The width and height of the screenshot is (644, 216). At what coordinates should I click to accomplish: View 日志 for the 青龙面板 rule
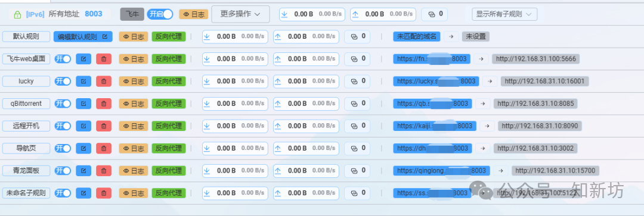point(134,171)
